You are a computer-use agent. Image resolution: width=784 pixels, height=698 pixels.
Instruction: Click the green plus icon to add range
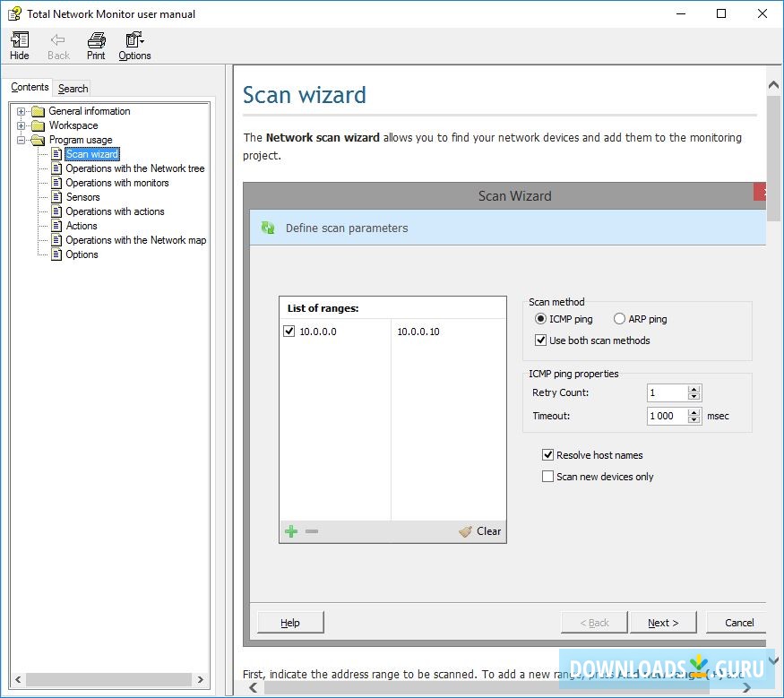coord(290,530)
